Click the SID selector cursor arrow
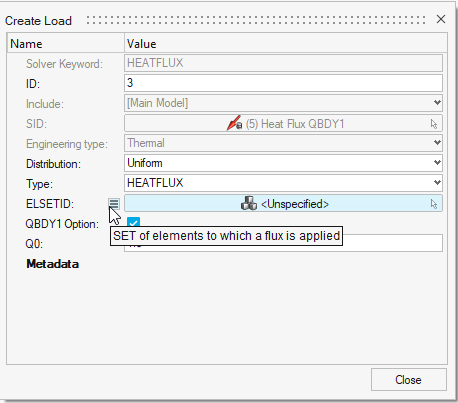The image size is (458, 403). [433, 124]
